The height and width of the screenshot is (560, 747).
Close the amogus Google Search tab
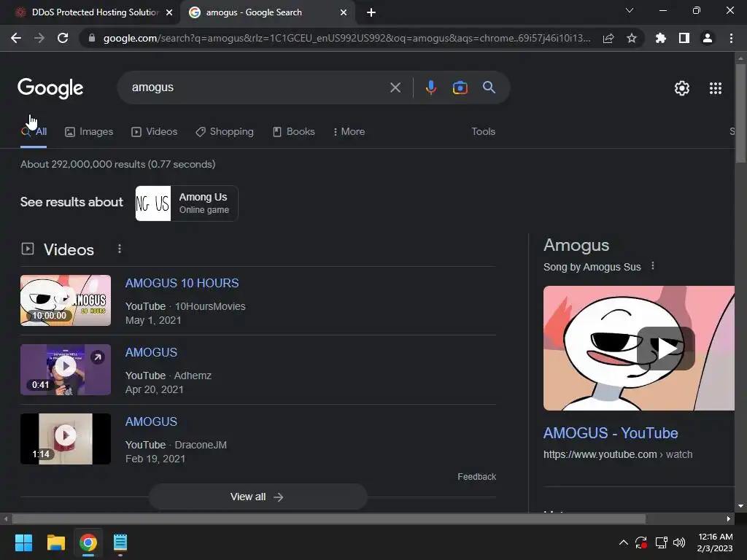coord(344,12)
